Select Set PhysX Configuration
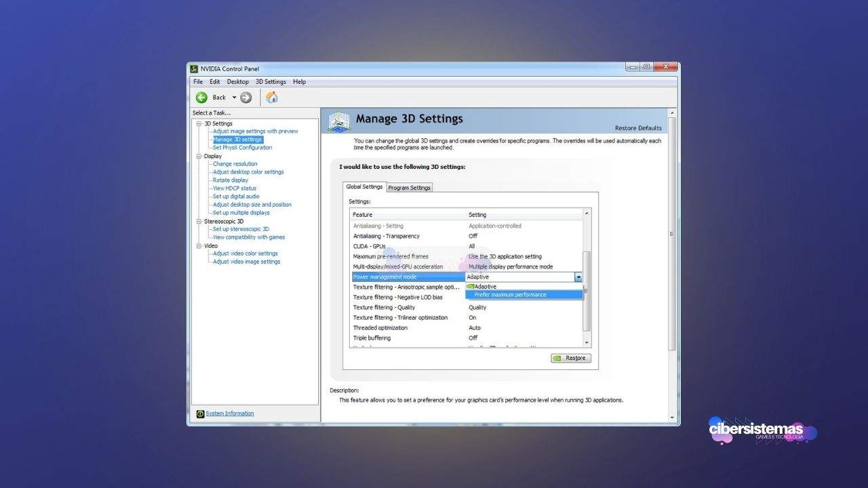 point(242,148)
